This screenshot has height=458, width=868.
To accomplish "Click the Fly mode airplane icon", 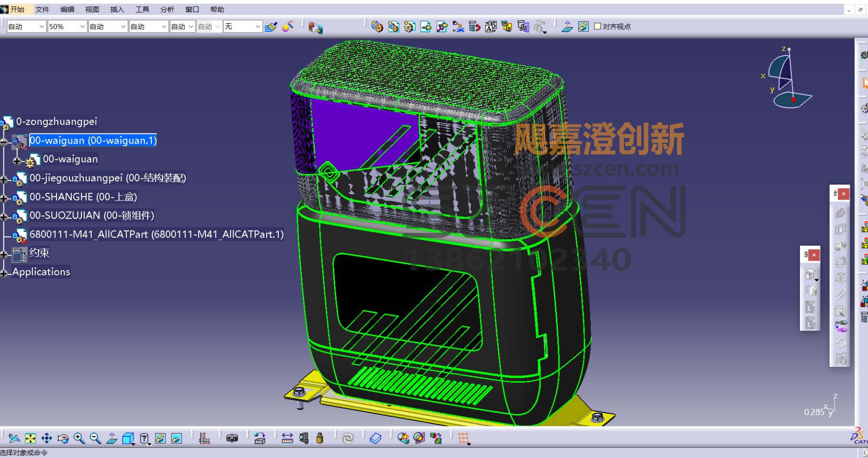I will point(14,438).
